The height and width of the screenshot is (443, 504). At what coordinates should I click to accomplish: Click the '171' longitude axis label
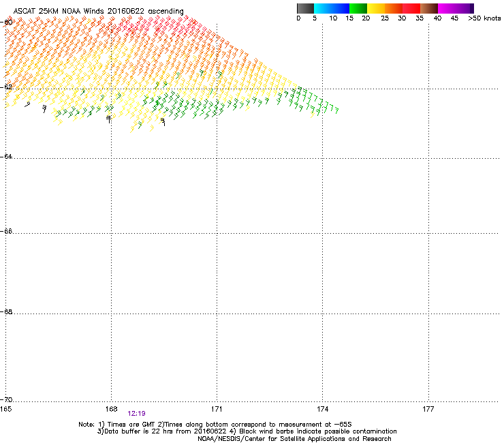pos(217,409)
